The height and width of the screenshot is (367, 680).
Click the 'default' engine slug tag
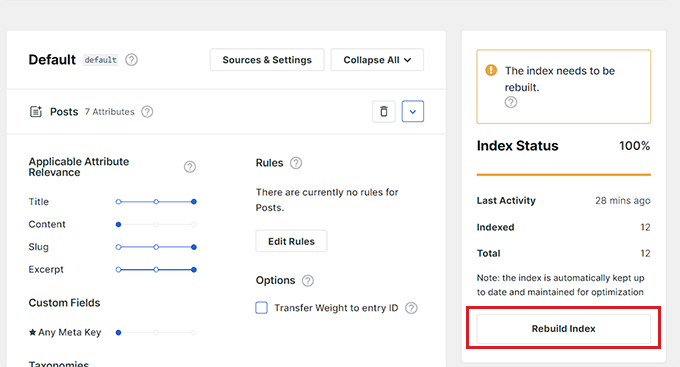101,60
